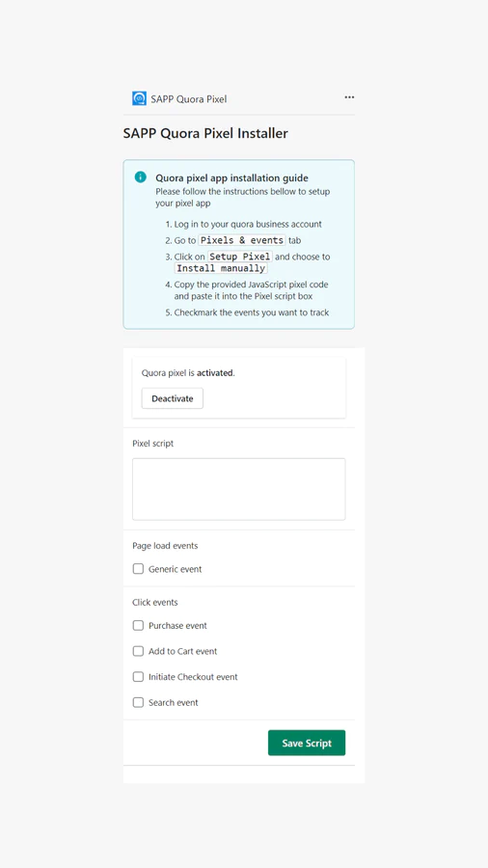Screen dimensions: 488x868
Task: Click the Click events section heading
Action: click(x=155, y=602)
